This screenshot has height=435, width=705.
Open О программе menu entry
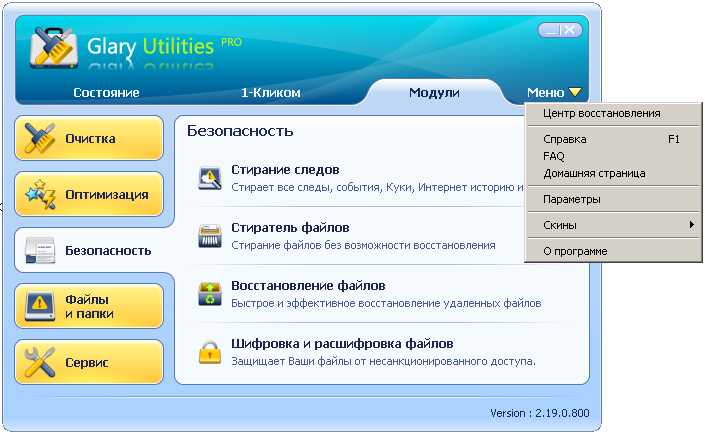(613, 251)
